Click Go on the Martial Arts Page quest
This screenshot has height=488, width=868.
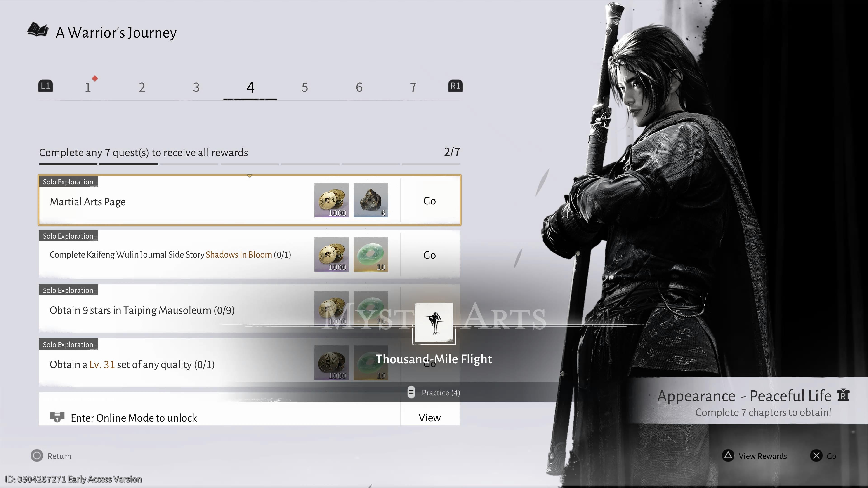pyautogui.click(x=429, y=200)
